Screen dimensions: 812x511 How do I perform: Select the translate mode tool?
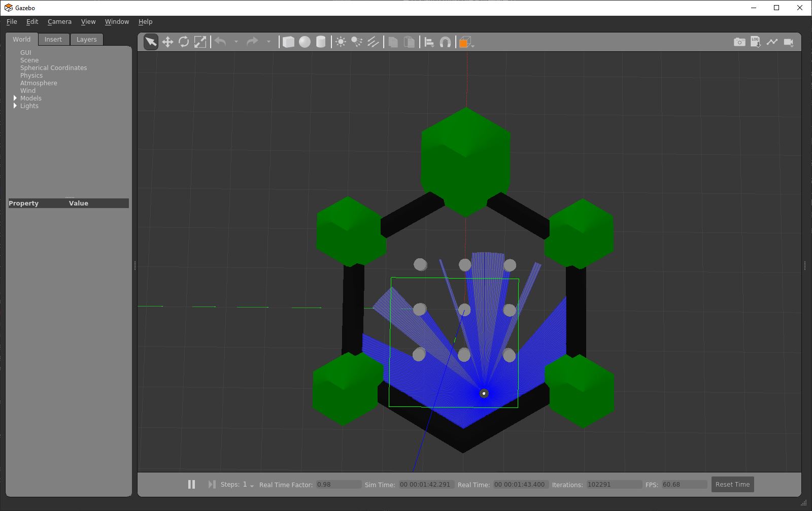tap(167, 42)
